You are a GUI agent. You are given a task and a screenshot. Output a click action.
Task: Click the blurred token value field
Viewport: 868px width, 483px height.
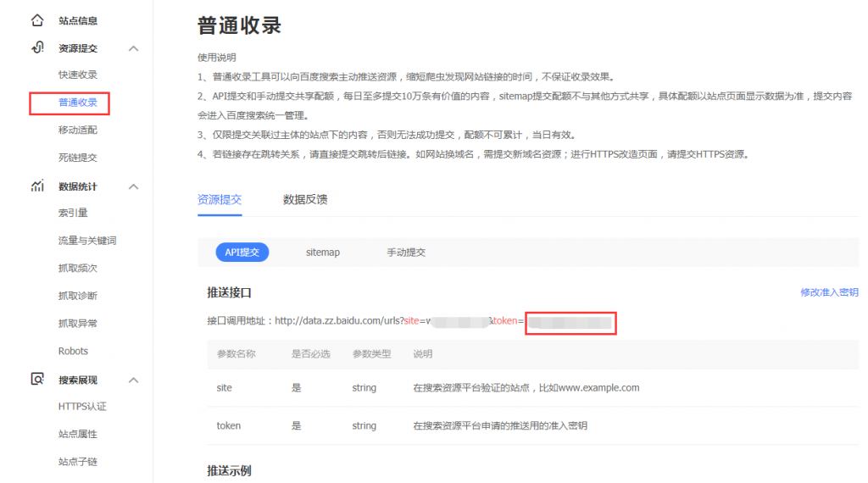570,323
